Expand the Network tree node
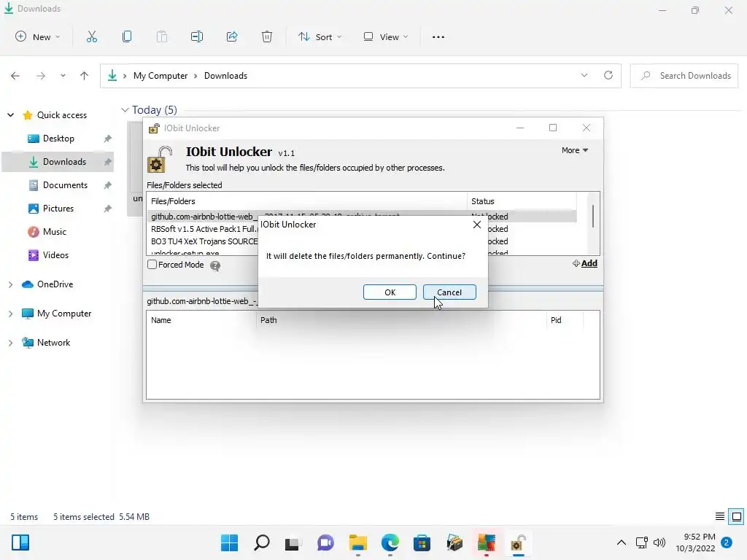The width and height of the screenshot is (747, 560). [x=10, y=343]
